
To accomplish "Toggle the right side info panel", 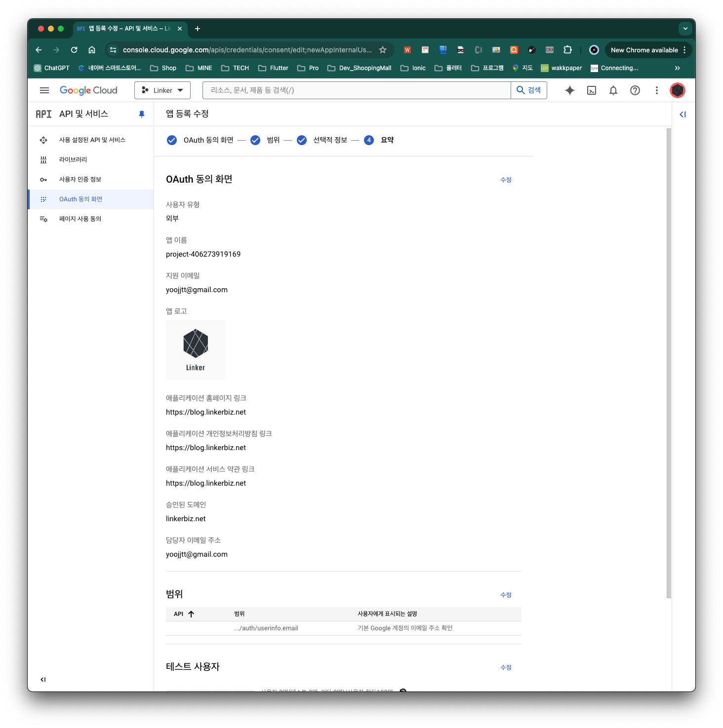I will (683, 115).
